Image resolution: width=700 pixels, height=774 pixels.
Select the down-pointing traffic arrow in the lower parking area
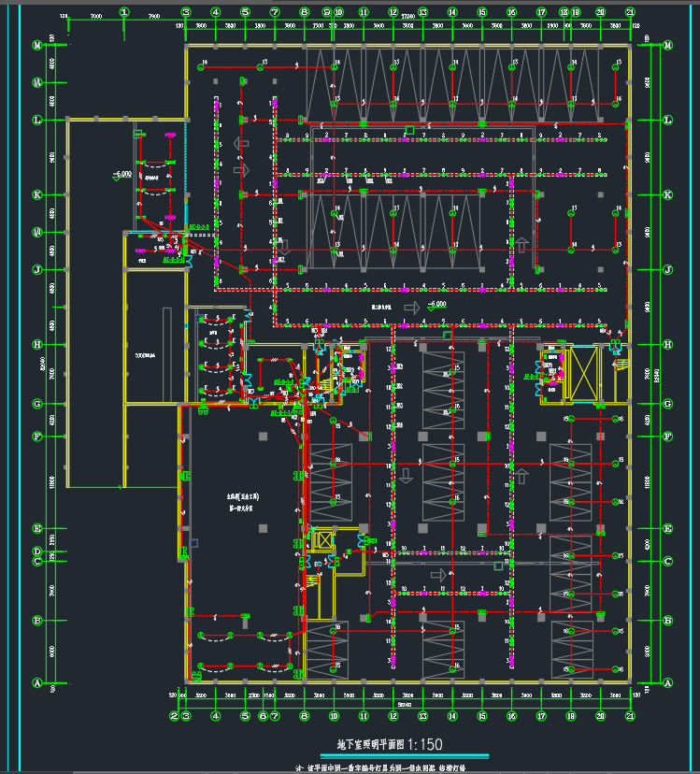405,477
